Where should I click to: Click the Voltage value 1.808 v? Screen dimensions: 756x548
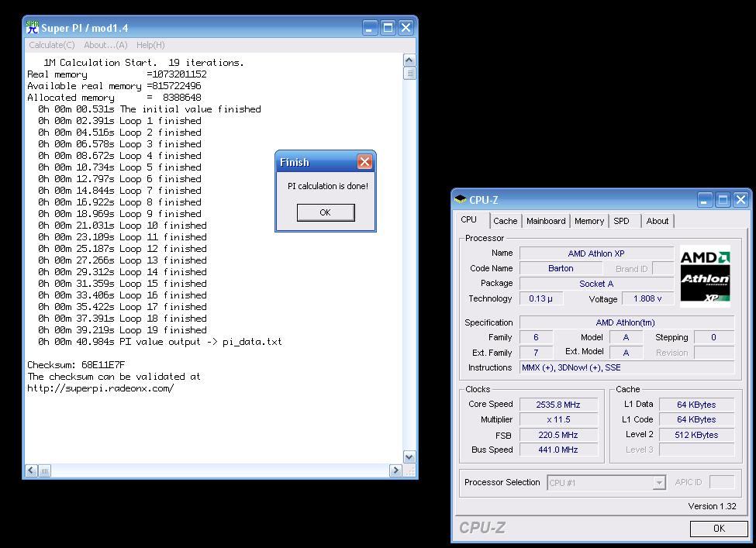(x=647, y=299)
